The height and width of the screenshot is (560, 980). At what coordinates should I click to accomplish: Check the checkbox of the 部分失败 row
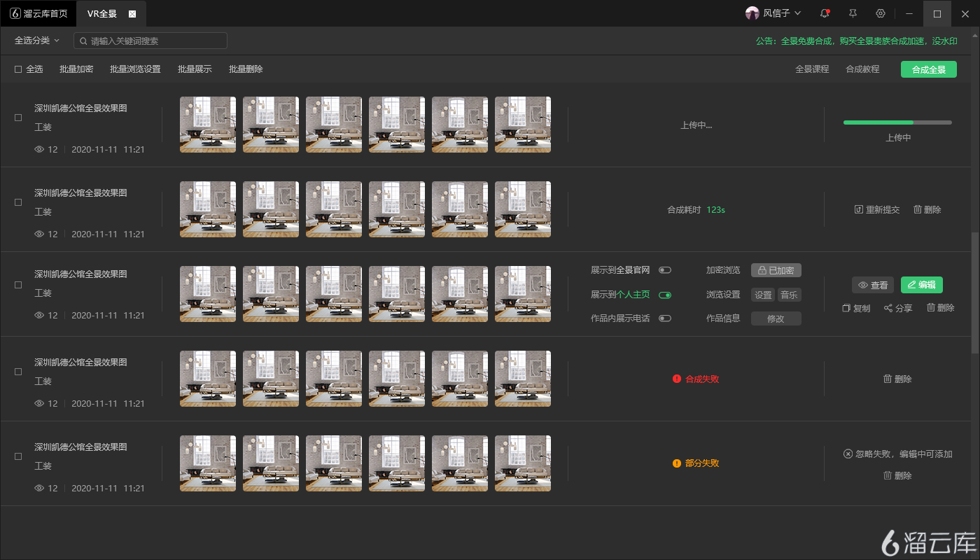click(18, 456)
